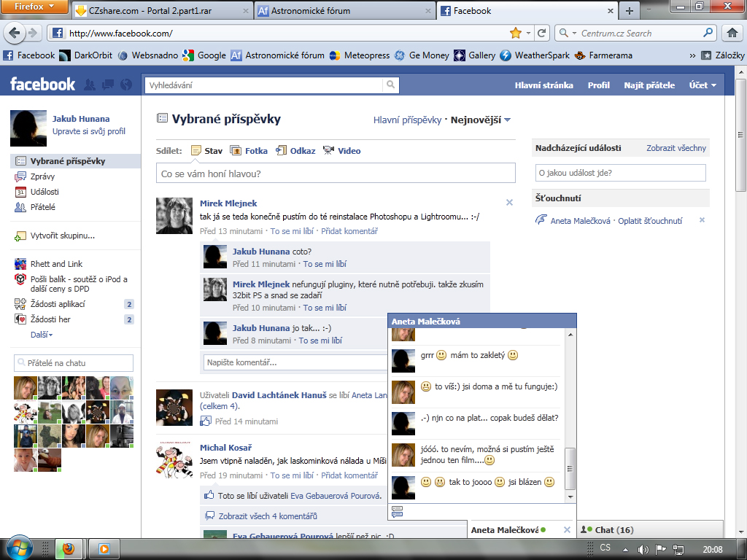Open Firefox from the taskbar
The width and height of the screenshot is (747, 560).
coord(69,549)
